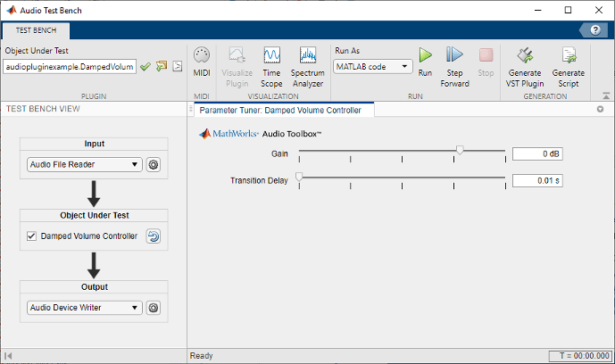Click the T = 00:00.000 time display

[x=580, y=356]
